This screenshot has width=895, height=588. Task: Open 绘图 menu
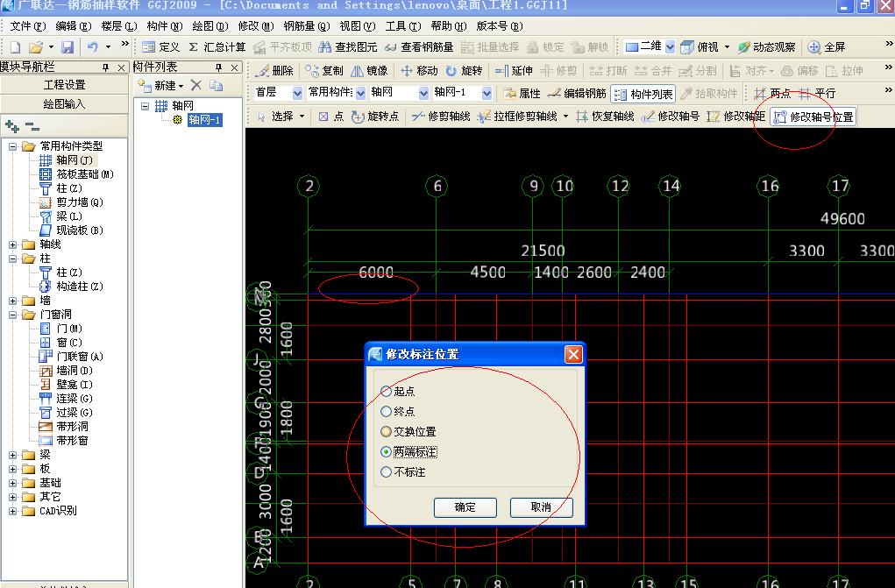[210, 26]
